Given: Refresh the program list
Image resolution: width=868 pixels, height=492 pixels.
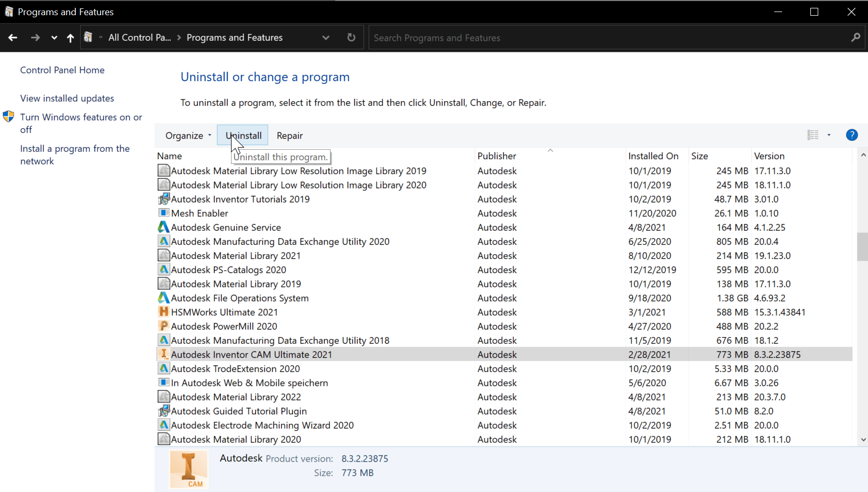Looking at the screenshot, I should tap(351, 37).
